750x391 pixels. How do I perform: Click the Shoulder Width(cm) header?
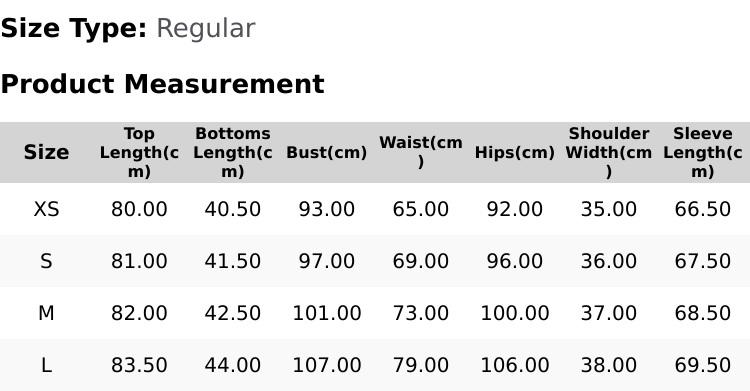(608, 152)
